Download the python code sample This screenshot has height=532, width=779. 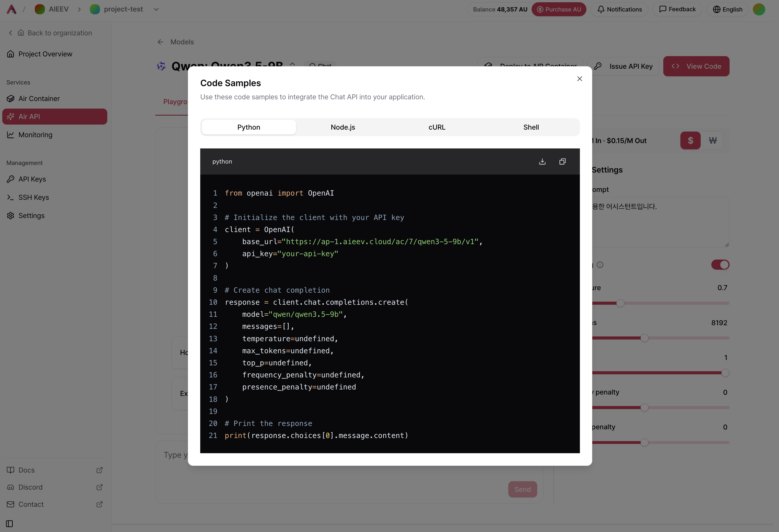[542, 161]
